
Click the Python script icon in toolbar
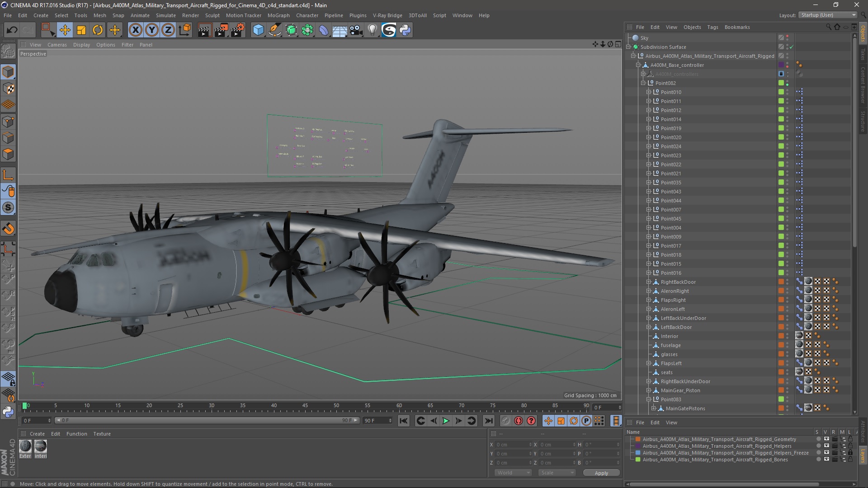405,30
